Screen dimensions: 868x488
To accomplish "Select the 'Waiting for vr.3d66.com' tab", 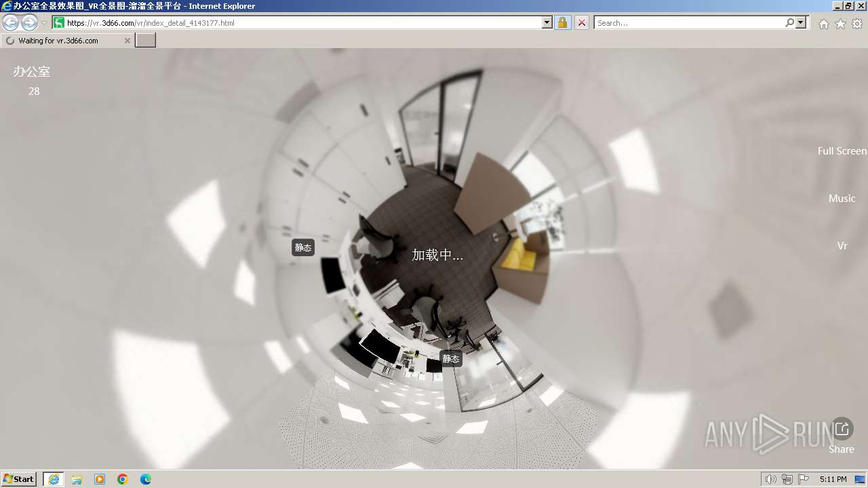I will click(x=66, y=41).
